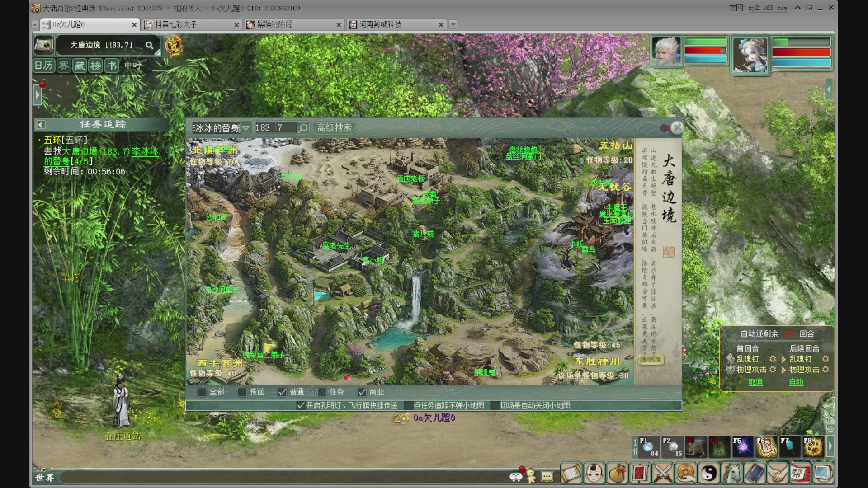This screenshot has height=488, width=868.
Task: Open the 藏 menu button
Action: click(80, 66)
